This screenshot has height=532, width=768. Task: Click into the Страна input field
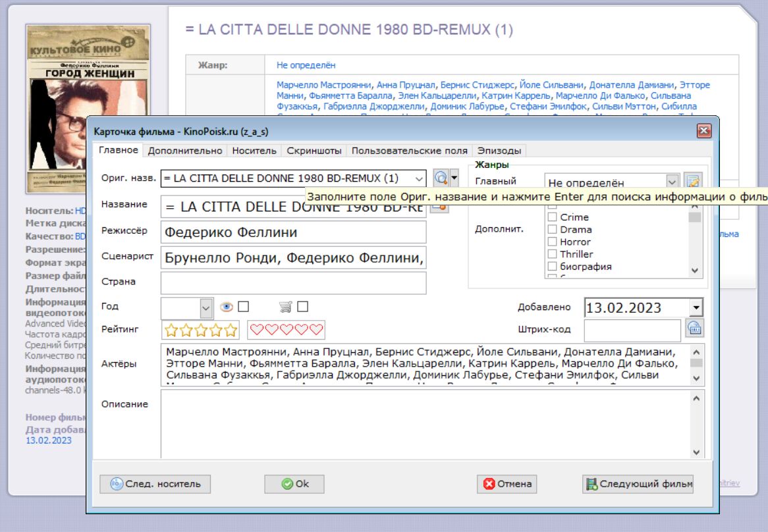click(x=293, y=282)
